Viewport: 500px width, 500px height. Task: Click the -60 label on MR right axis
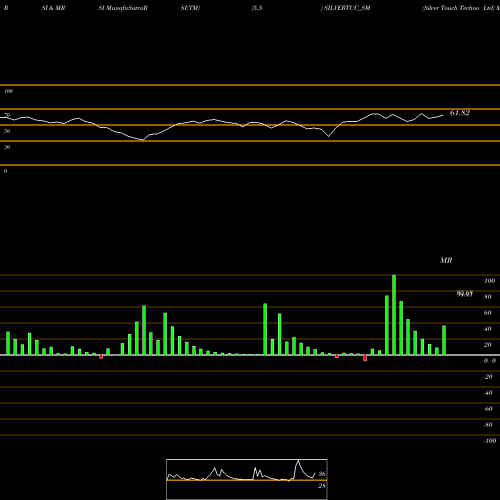pyautogui.click(x=488, y=409)
